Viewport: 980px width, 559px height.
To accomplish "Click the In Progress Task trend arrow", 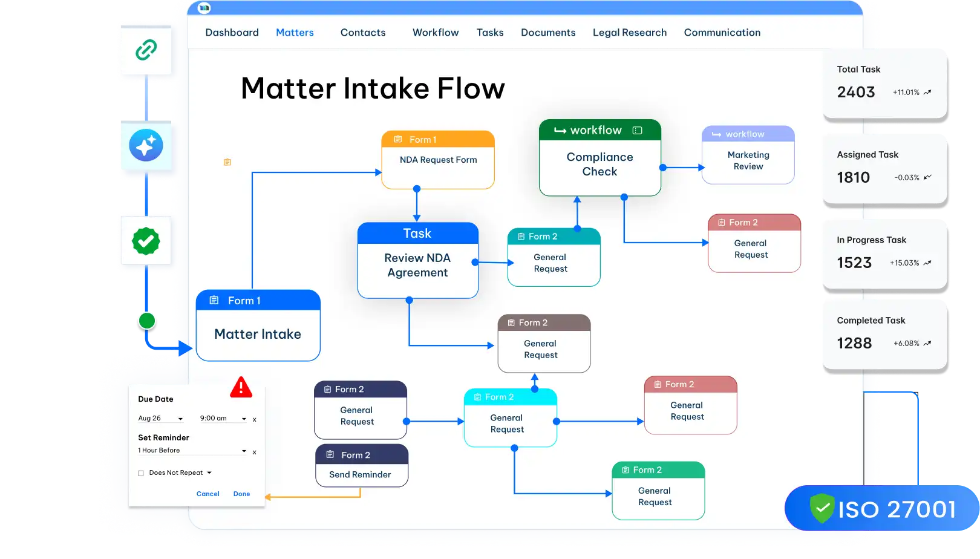I will [x=927, y=263].
